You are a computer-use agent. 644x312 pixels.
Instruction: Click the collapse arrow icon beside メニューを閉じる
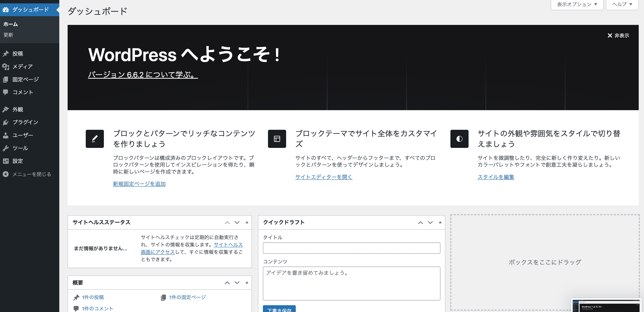click(6, 174)
